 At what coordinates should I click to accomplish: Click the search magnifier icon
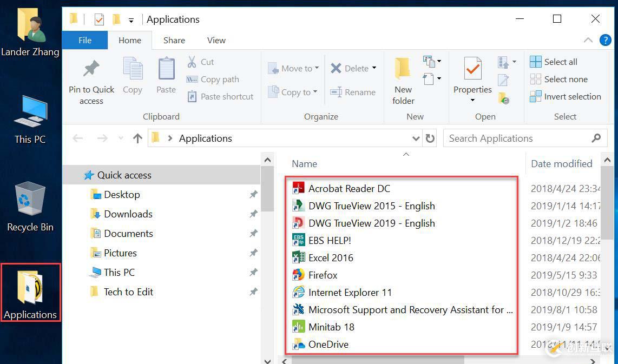point(596,138)
